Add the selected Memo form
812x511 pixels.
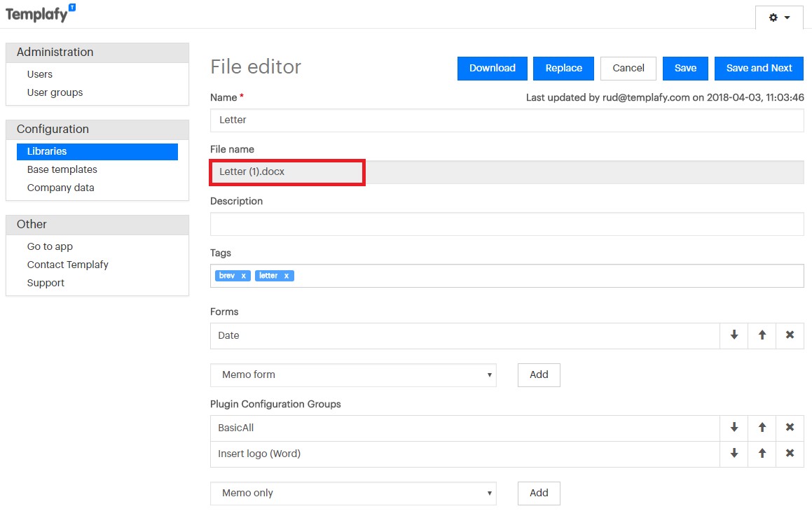point(539,375)
